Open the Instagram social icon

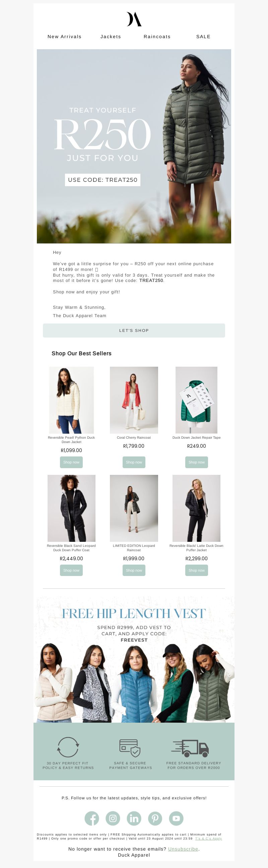(113, 818)
